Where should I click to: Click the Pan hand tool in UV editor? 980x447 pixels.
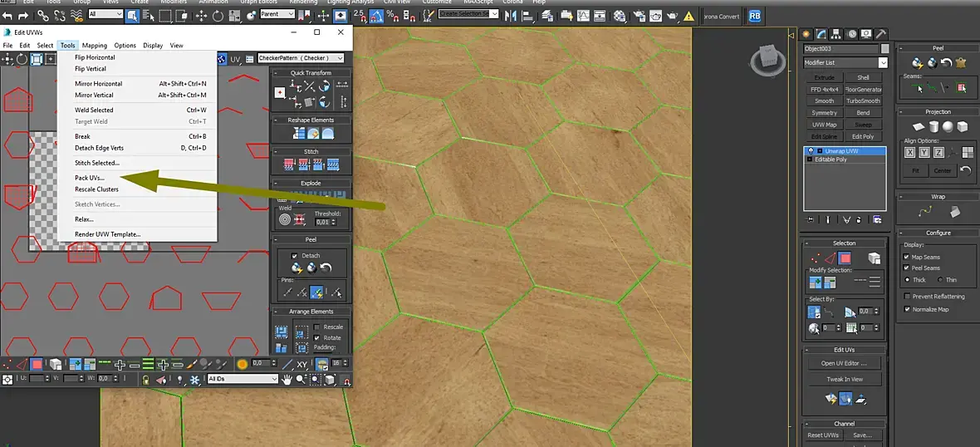tap(287, 379)
